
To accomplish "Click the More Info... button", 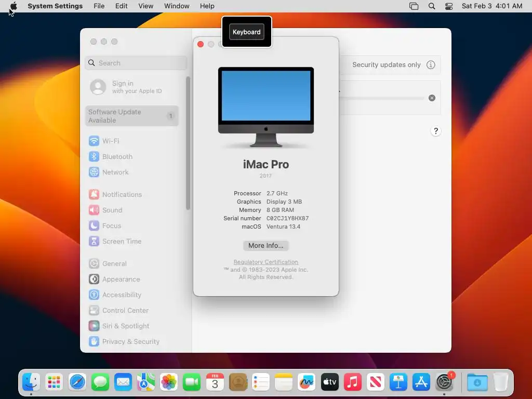I will click(x=265, y=245).
